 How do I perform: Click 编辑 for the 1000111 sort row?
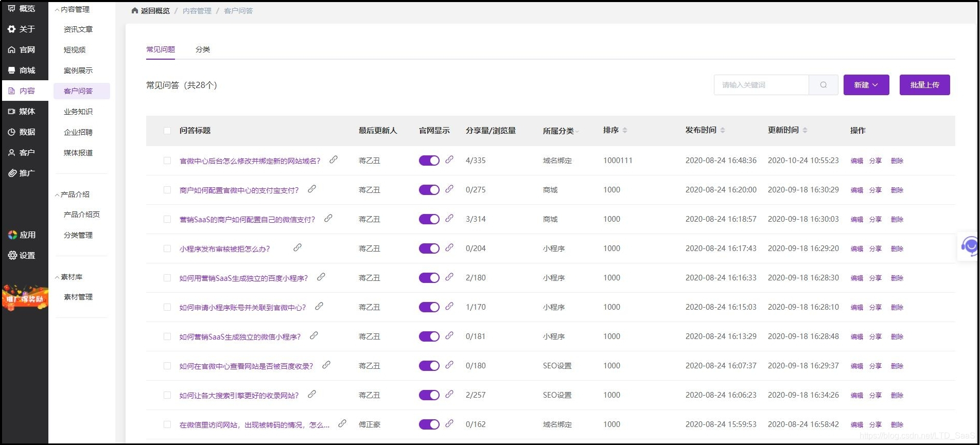(x=856, y=161)
